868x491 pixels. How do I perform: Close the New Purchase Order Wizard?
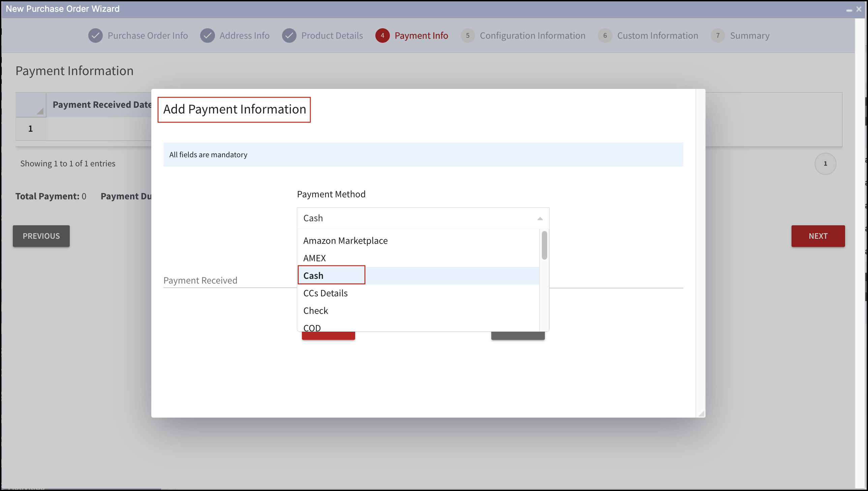click(x=859, y=9)
